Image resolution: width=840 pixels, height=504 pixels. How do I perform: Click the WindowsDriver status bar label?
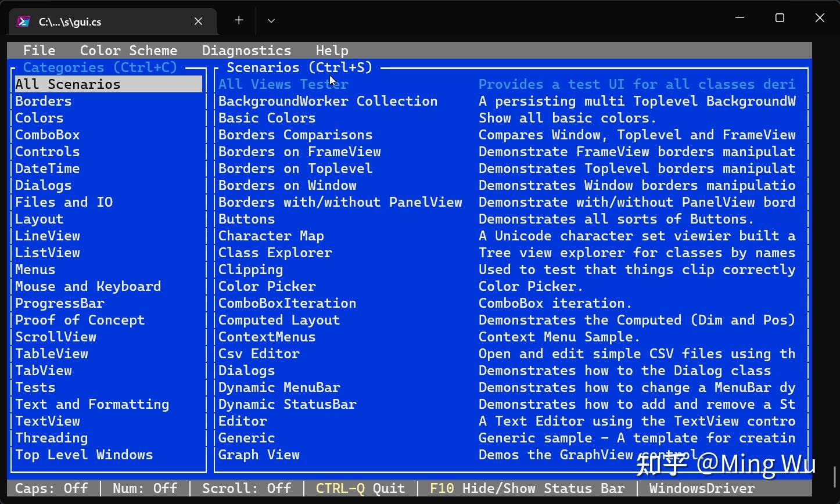[x=701, y=488]
